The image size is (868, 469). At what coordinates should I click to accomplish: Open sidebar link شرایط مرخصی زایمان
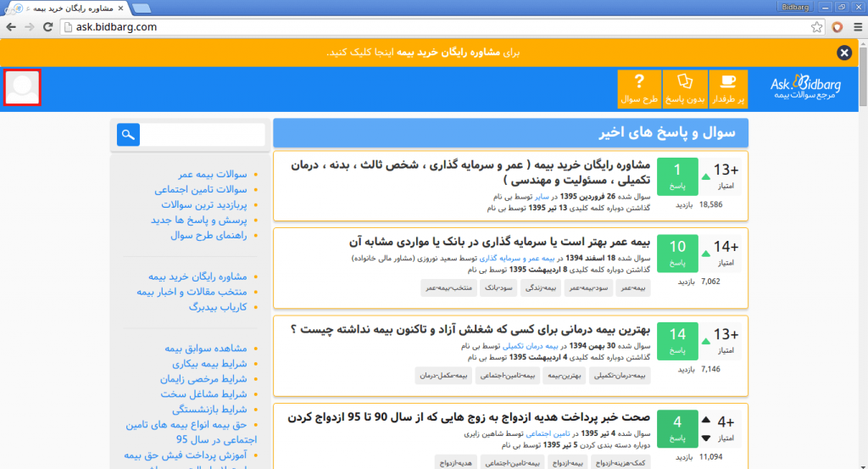[x=203, y=379]
